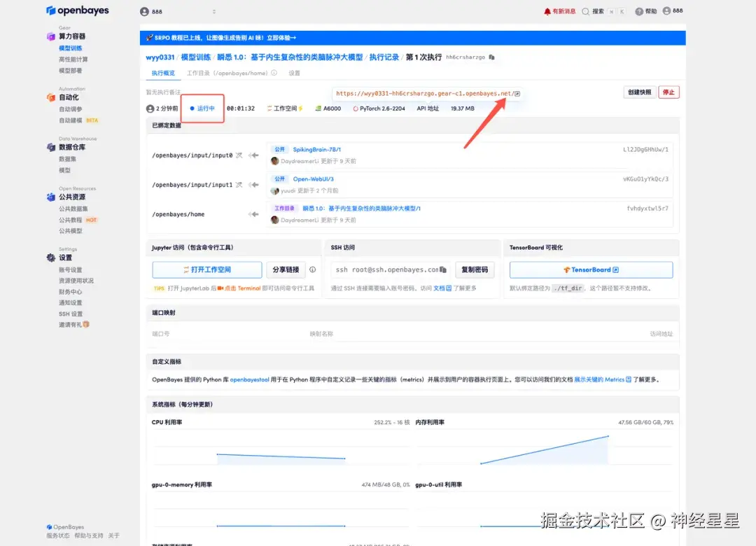Open the TensorBoard button
Viewport: 756px width, 546px height.
click(x=591, y=269)
